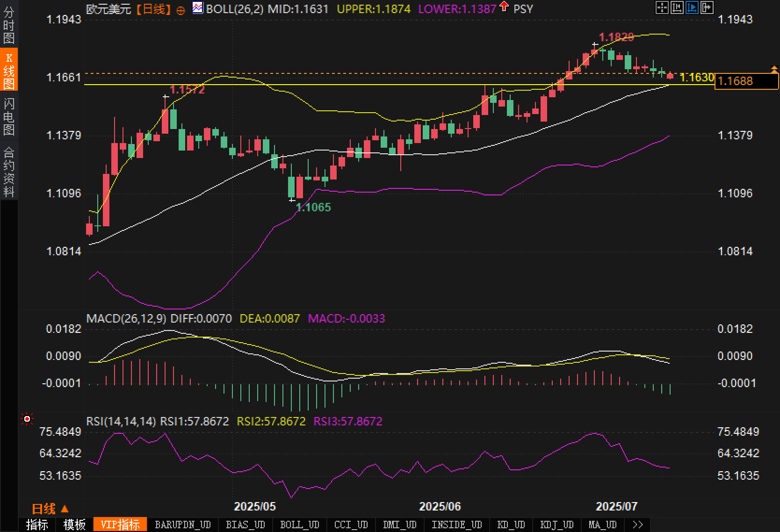Apply the MA_UD indicator
The image size is (780, 532).
[603, 525]
